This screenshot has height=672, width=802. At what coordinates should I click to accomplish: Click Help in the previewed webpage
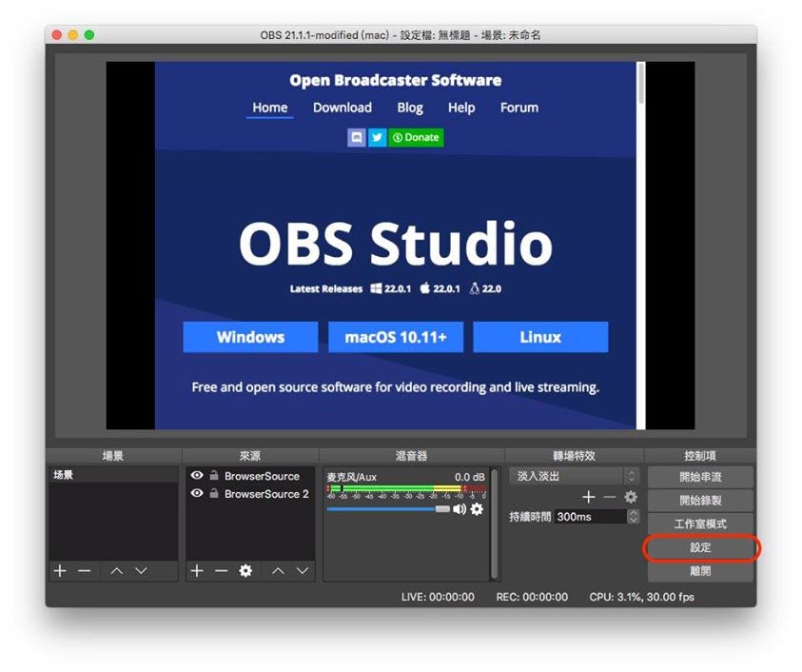461,108
